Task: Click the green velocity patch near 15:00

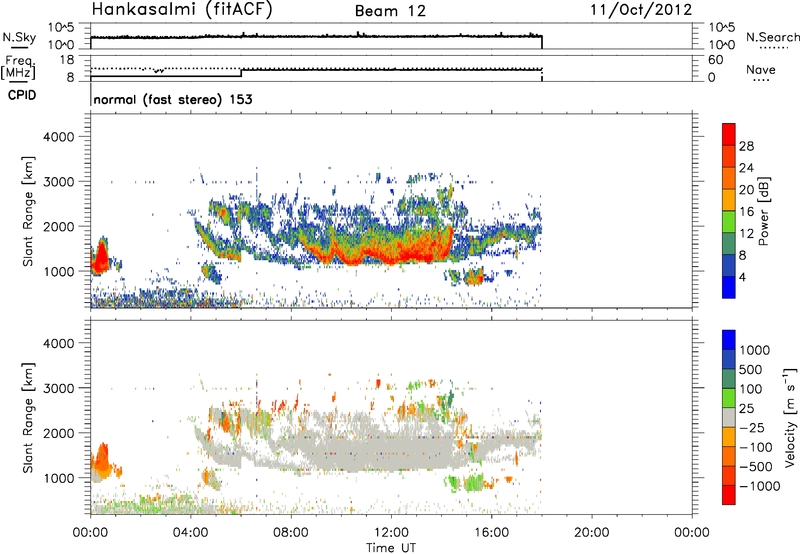Action: (x=472, y=482)
